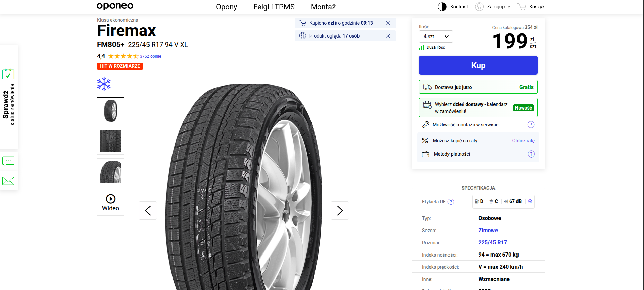
Task: Click the 'HIT W ROZMIARZE' badge
Action: pos(120,66)
